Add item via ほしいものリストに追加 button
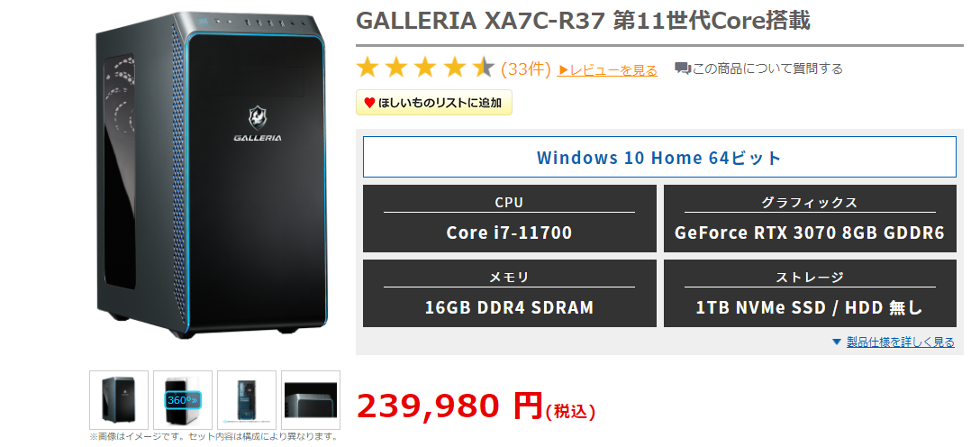Image resolution: width=980 pixels, height=447 pixels. click(x=434, y=103)
